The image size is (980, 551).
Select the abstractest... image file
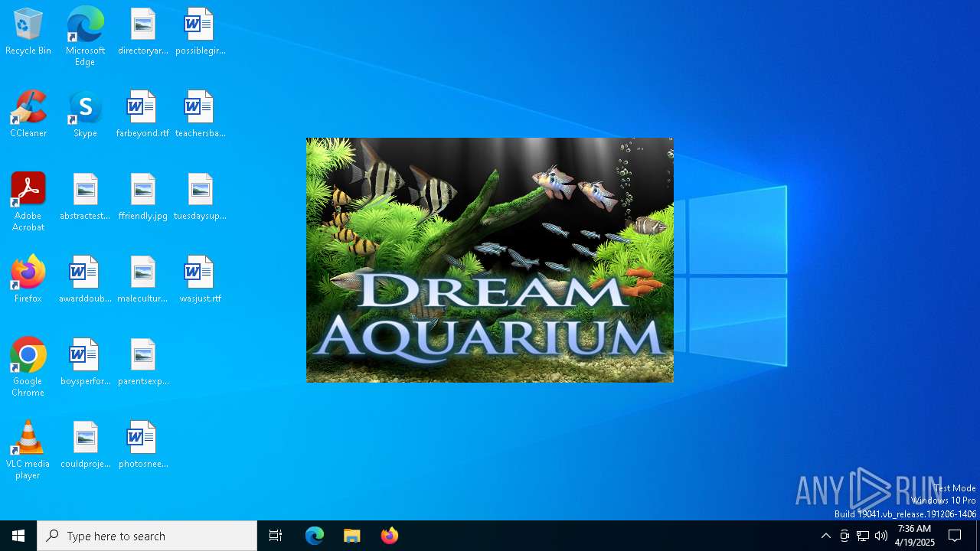click(x=85, y=197)
